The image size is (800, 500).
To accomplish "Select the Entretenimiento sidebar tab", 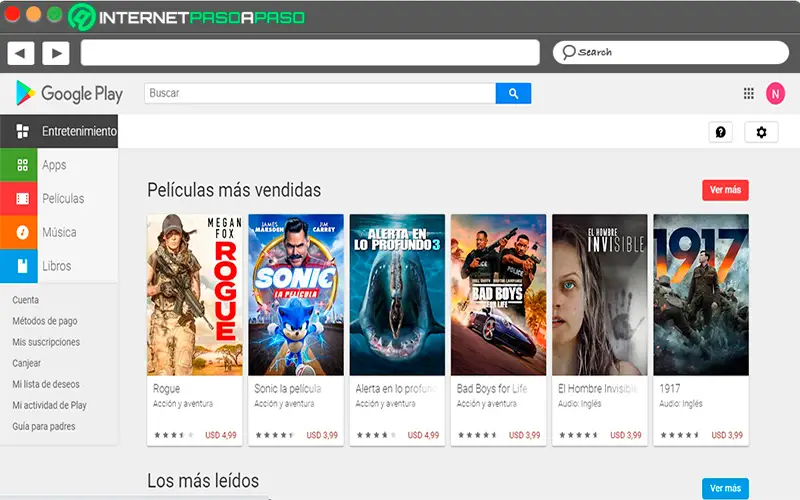I will [59, 131].
